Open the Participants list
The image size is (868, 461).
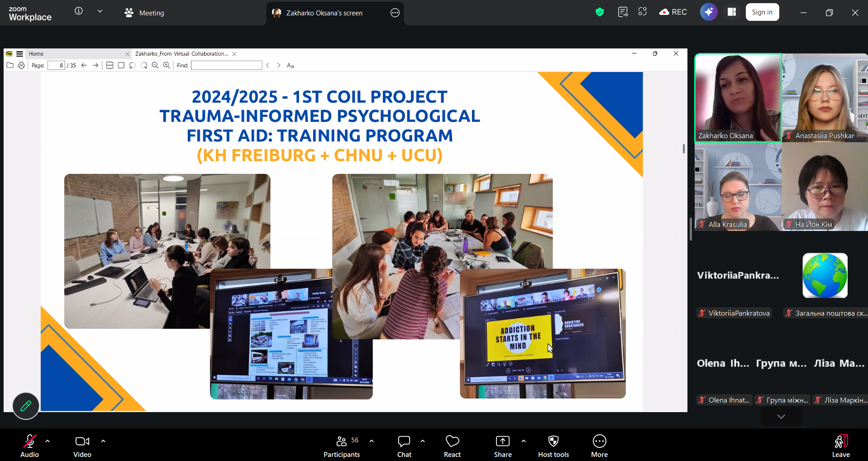coord(342,447)
